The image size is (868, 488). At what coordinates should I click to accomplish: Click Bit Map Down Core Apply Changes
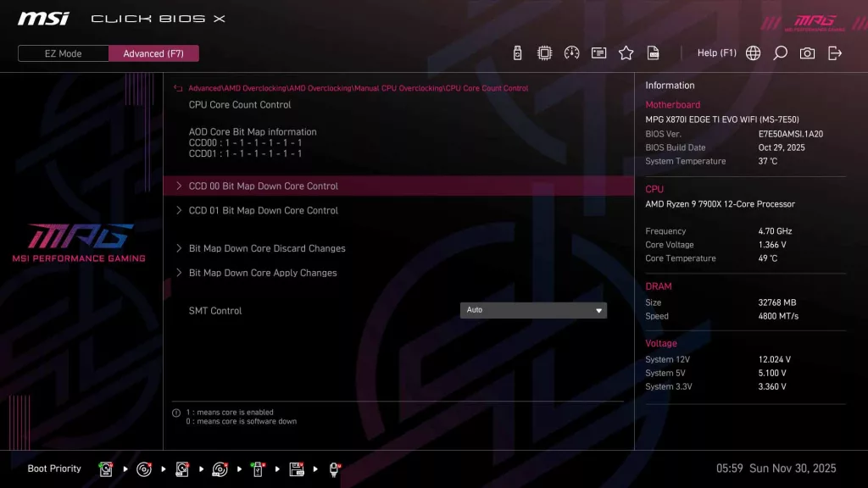pyautogui.click(x=263, y=273)
